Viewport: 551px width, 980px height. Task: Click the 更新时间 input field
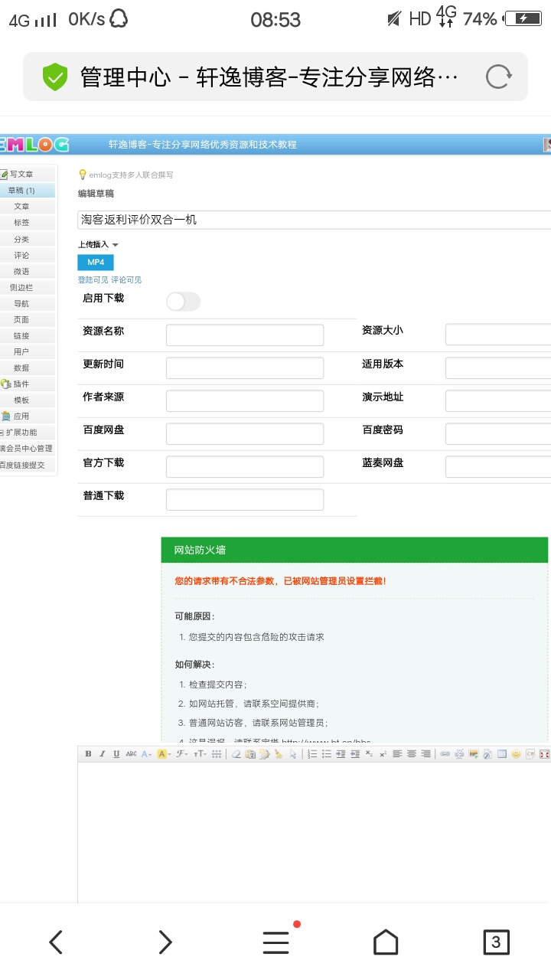pyautogui.click(x=245, y=367)
